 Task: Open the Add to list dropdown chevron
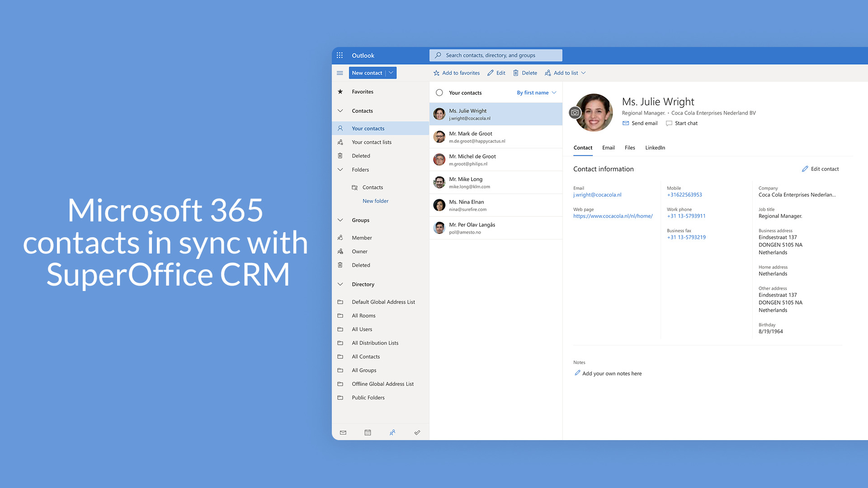click(x=583, y=73)
